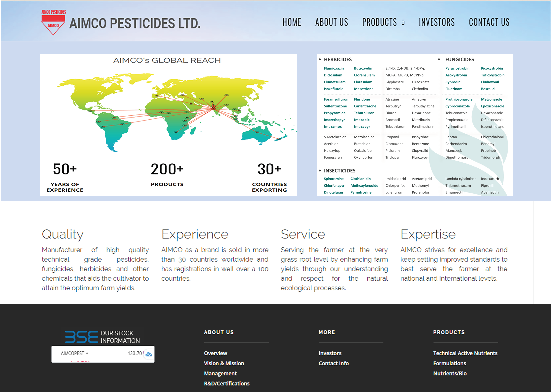The width and height of the screenshot is (551, 392).
Task: Visit the Vision & Mission footer link
Action: coord(224,363)
